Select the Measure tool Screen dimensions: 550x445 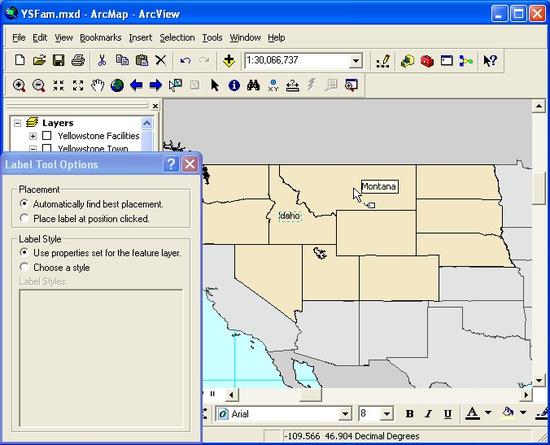(x=292, y=85)
